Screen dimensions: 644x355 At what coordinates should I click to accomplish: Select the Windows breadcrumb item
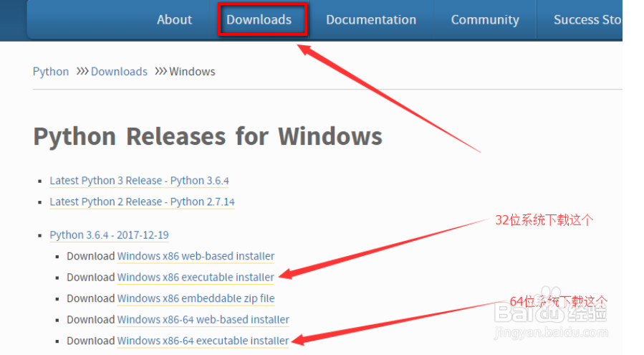pyautogui.click(x=192, y=72)
